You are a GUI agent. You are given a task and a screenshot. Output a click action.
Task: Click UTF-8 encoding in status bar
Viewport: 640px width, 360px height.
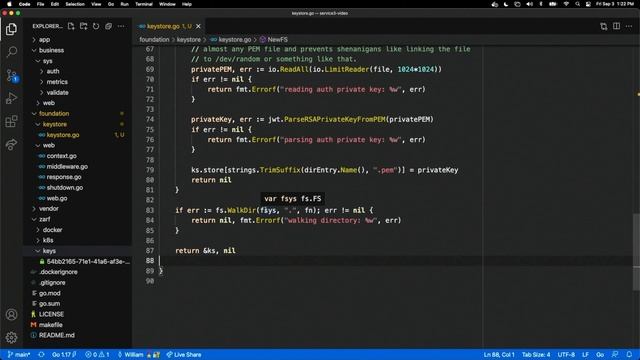[566, 355]
